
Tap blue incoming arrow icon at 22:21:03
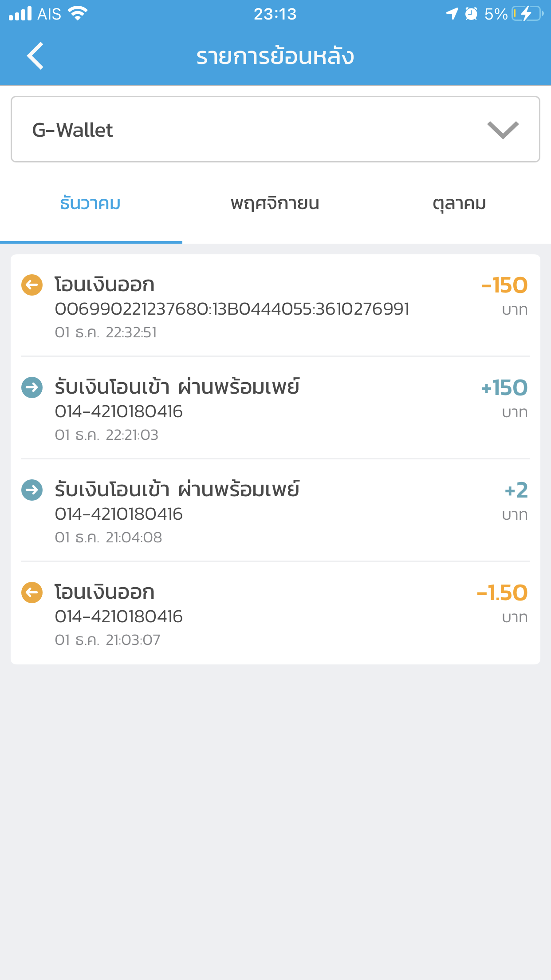(32, 387)
